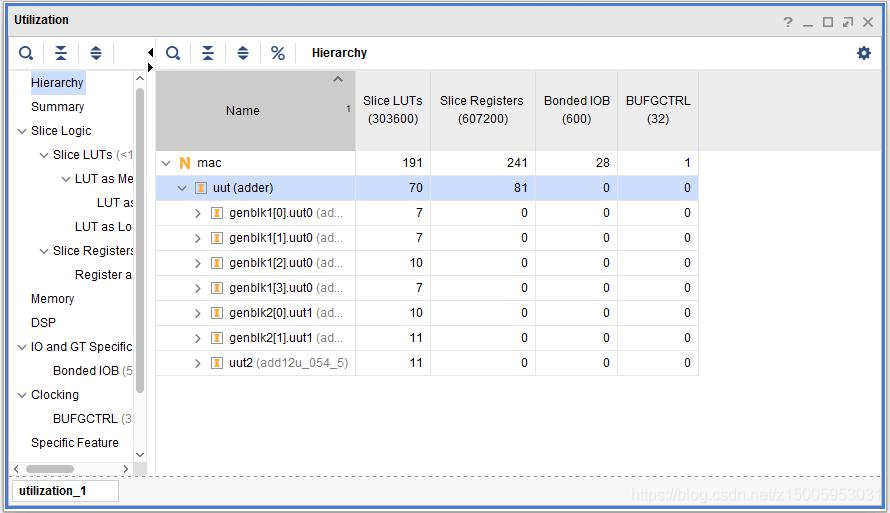Collapse Slice LUTs tree node
This screenshot has width=890, height=513.
44,155
